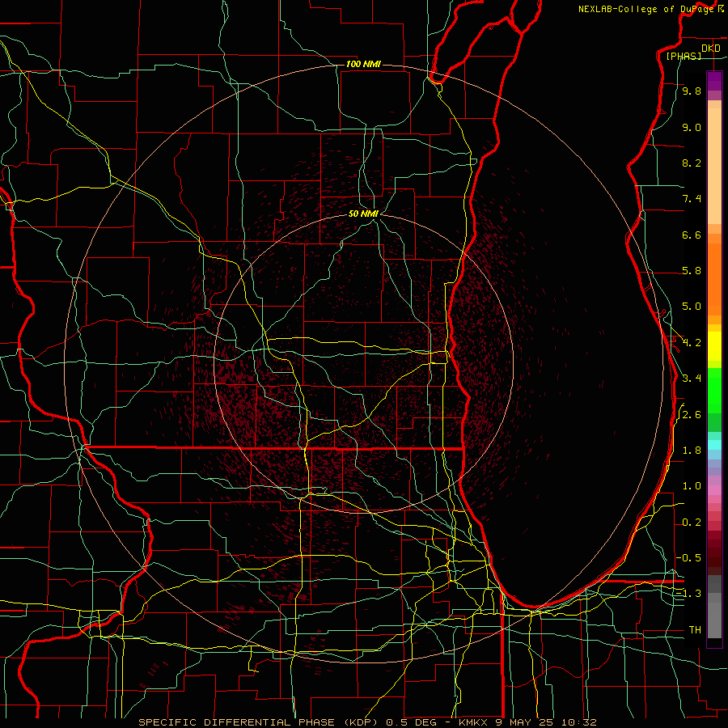Click the -0.5 scale value
This screenshot has height=728, width=728.
[x=689, y=557]
